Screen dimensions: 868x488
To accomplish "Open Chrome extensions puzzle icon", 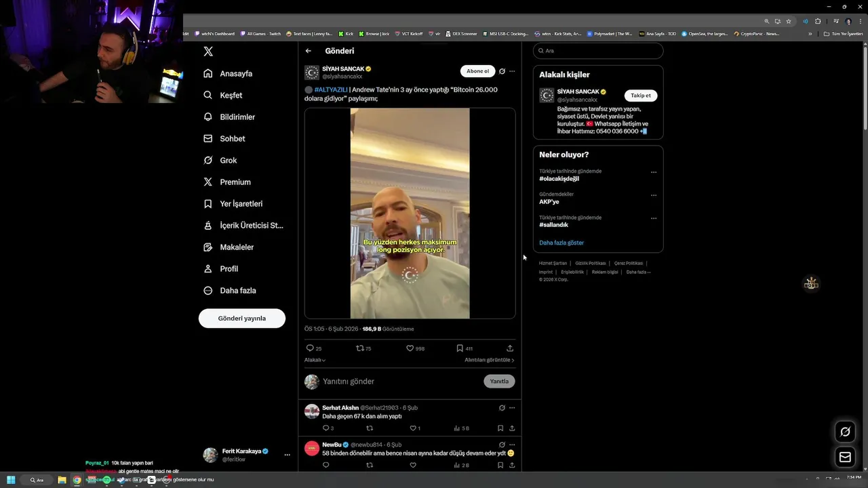I will 818,21.
